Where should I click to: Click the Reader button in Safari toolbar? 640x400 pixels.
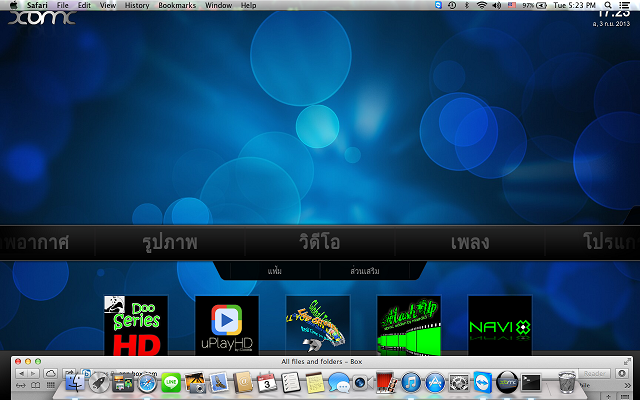(x=594, y=373)
